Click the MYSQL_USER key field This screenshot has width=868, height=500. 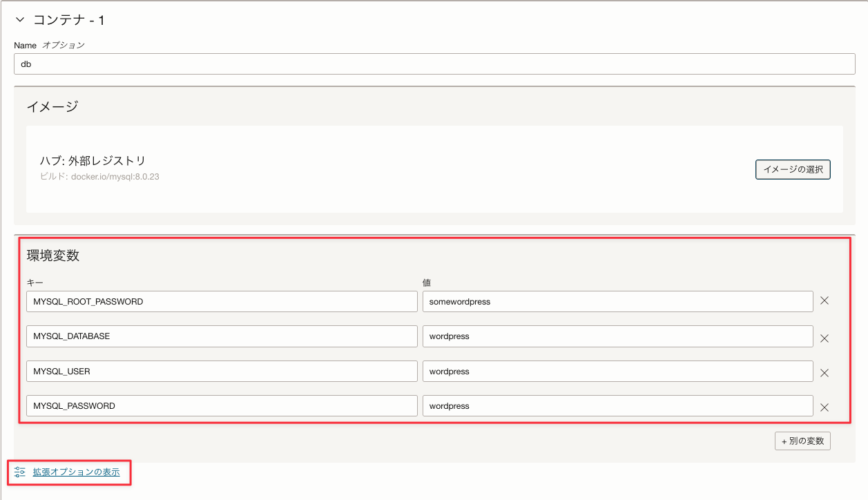pyautogui.click(x=222, y=372)
